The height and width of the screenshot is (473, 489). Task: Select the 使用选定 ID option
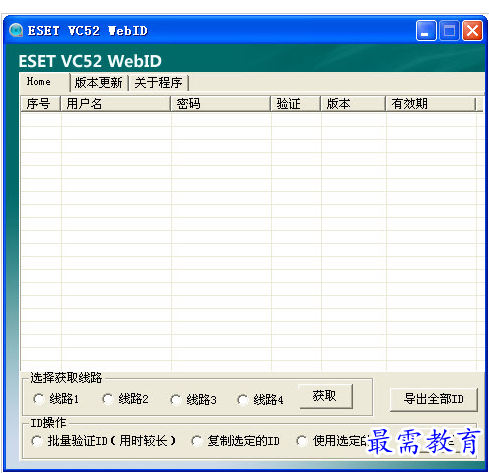302,441
